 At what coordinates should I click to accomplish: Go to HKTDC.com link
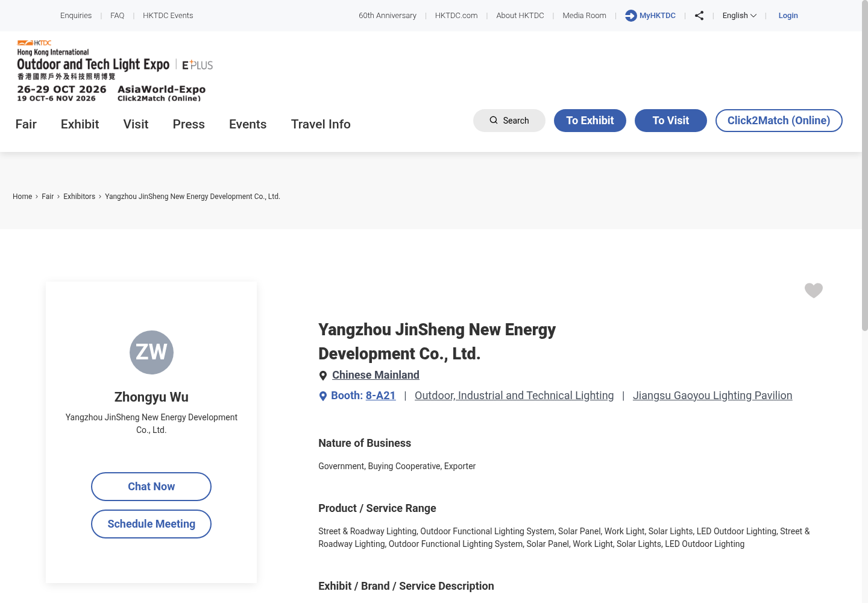tap(456, 16)
